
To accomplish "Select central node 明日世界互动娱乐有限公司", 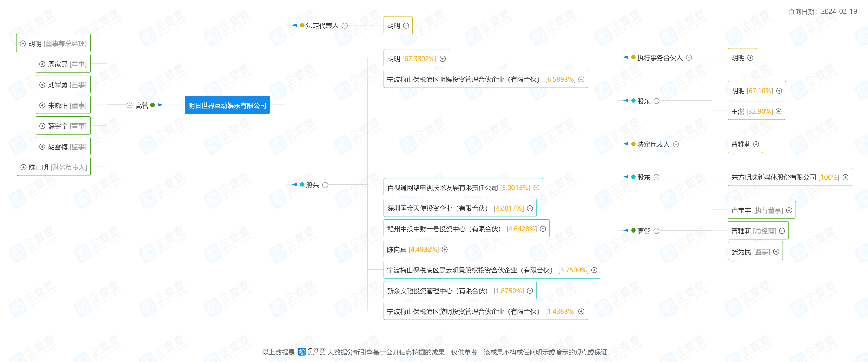I will (227, 105).
